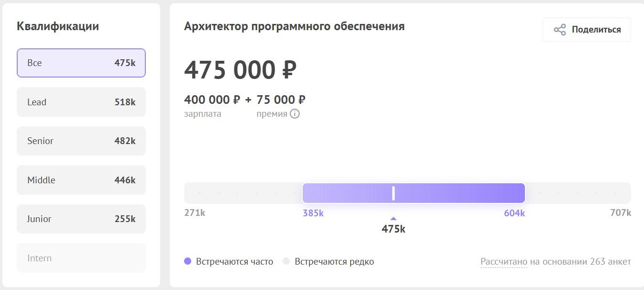Open the Рассчитано underlined link
644x290 pixels.
coord(503,262)
